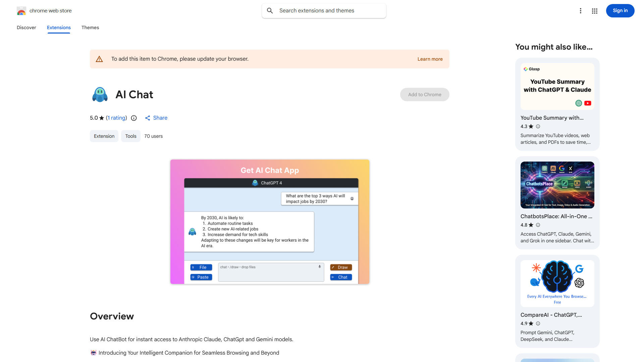The width and height of the screenshot is (644, 362).
Task: Open the ChatbotsPlace recommendation thumbnail
Action: click(x=557, y=185)
